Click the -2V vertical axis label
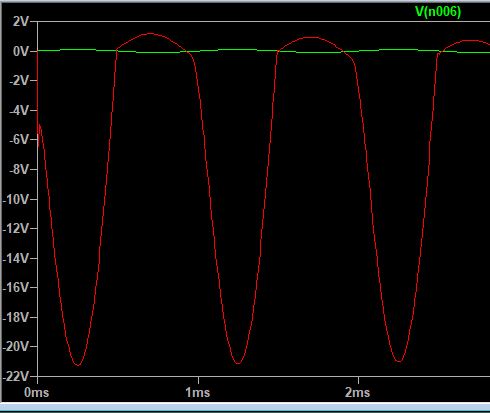The width and height of the screenshot is (490, 413). (19, 81)
